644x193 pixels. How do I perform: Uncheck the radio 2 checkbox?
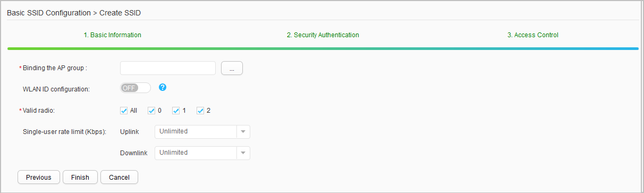pos(200,111)
